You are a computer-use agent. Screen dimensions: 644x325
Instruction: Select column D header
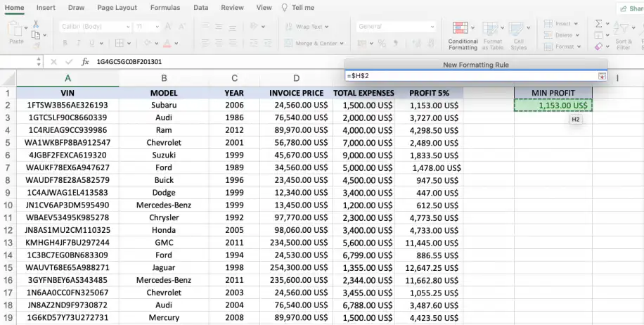pos(296,78)
